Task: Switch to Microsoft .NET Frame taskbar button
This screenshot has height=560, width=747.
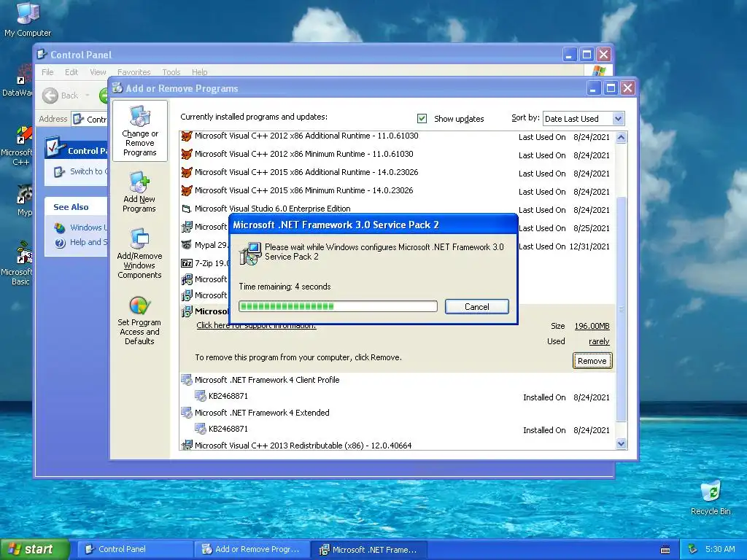Action: coord(368,549)
